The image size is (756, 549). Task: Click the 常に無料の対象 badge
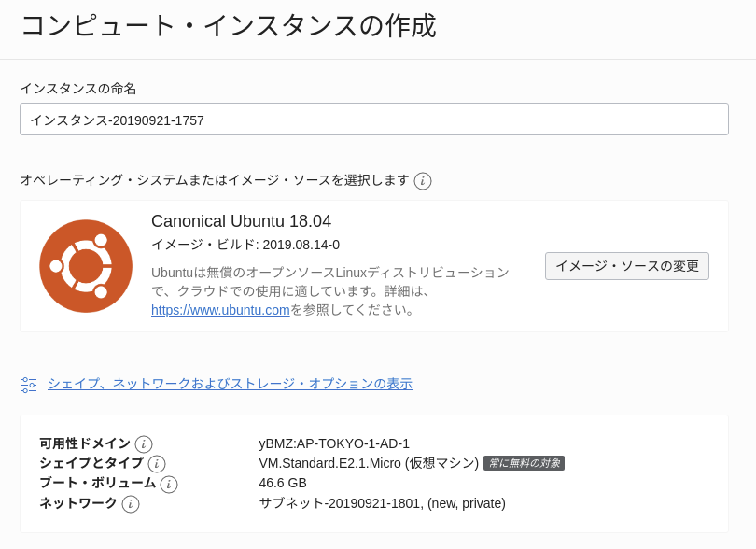click(524, 463)
